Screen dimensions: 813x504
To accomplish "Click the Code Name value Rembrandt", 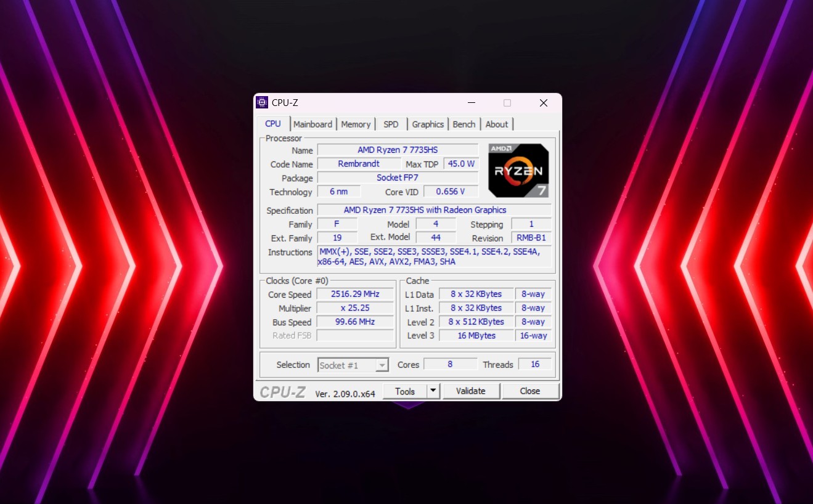I will (359, 164).
